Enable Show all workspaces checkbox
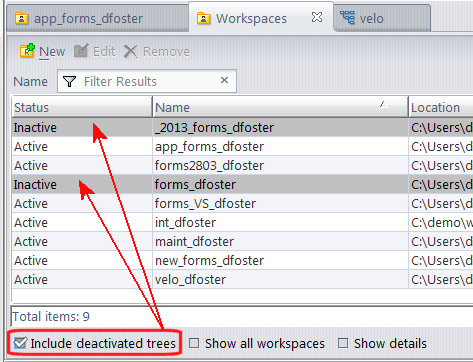The image size is (473, 362). click(194, 343)
